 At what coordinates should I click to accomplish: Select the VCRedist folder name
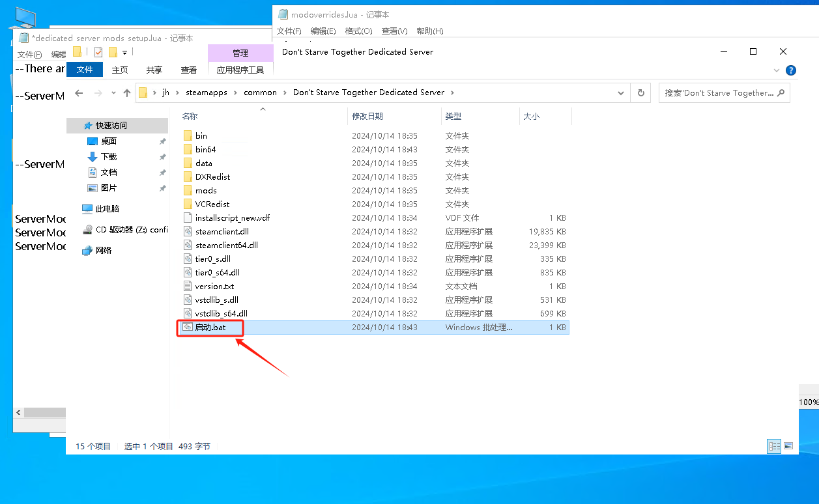click(x=212, y=204)
